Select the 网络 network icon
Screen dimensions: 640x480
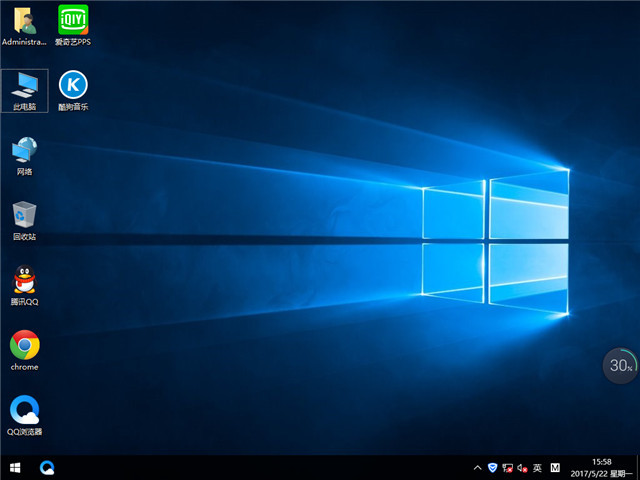(24, 156)
